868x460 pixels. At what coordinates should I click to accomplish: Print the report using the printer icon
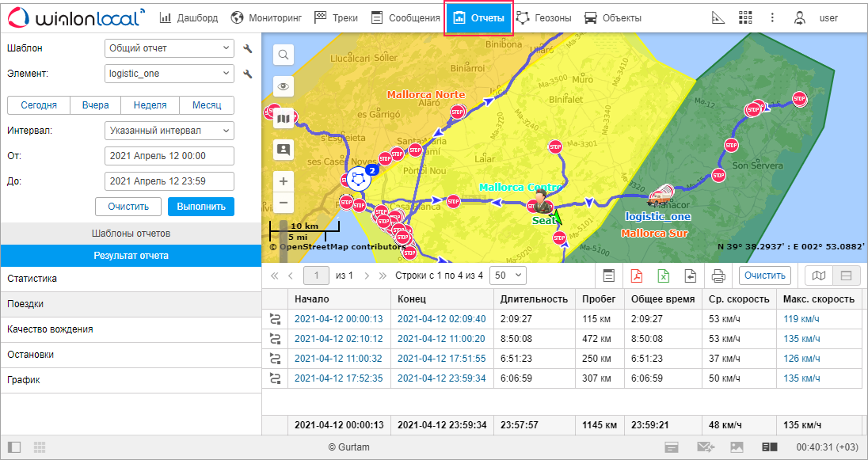[718, 276]
